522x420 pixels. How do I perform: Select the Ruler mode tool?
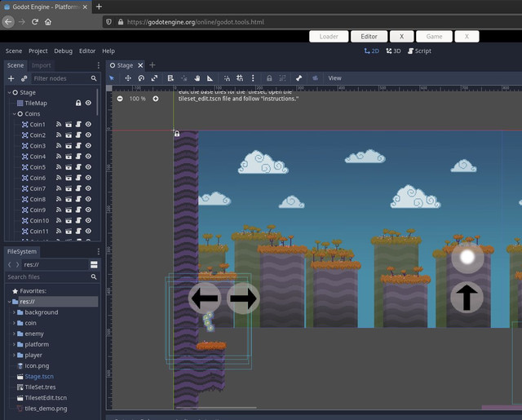coord(210,78)
